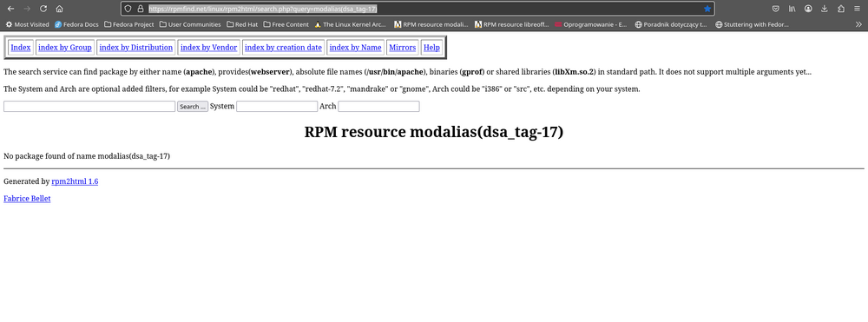Open index by Name link
Screen dimensions: 868x322
pos(355,48)
